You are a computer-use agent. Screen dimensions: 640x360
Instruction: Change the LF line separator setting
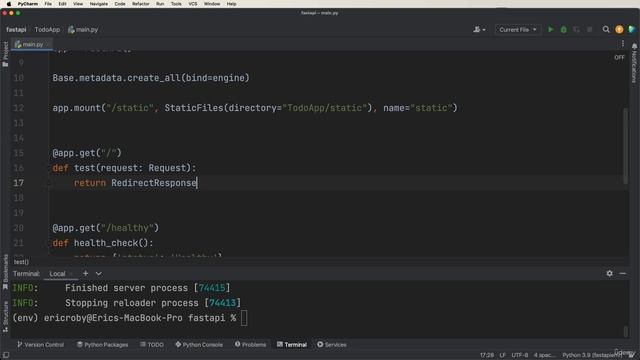[502, 355]
